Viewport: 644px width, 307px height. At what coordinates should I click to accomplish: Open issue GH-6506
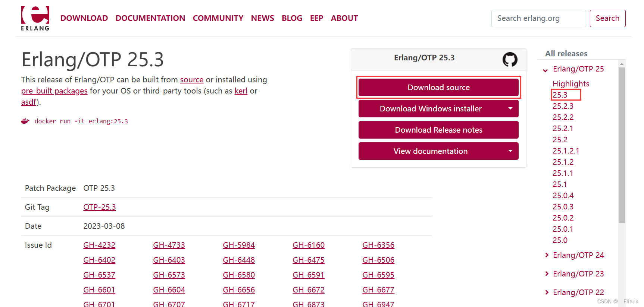[x=378, y=260]
